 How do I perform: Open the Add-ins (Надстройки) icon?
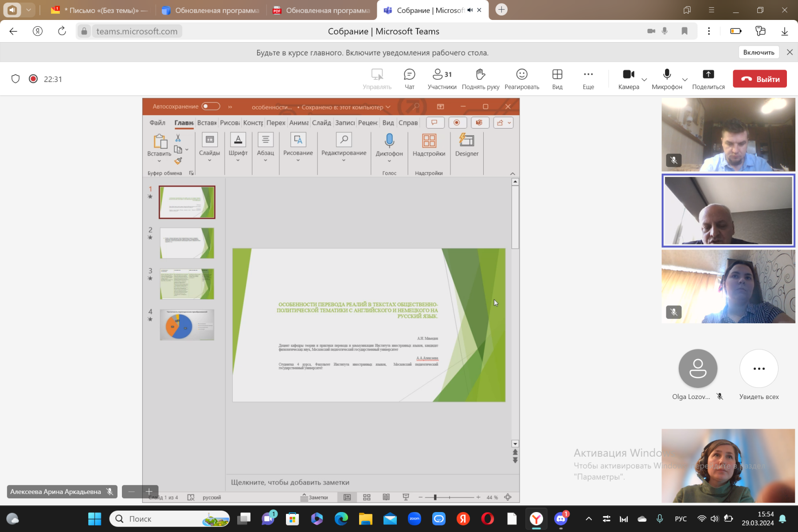[429, 141]
